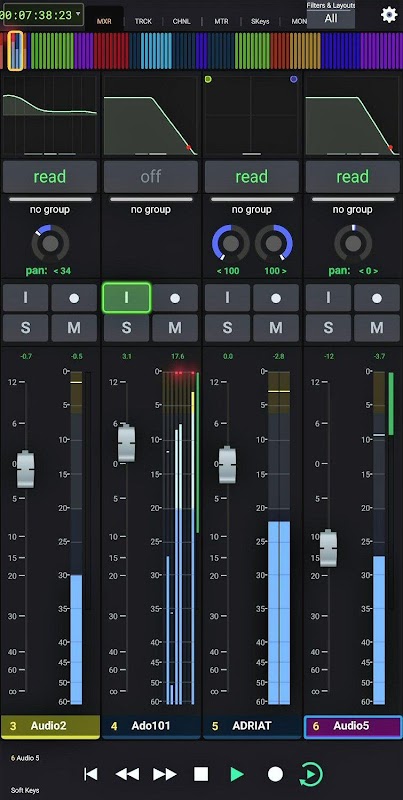Disable input monitoring on Ado101
Viewport: 403px width, 800px height.
point(127,298)
